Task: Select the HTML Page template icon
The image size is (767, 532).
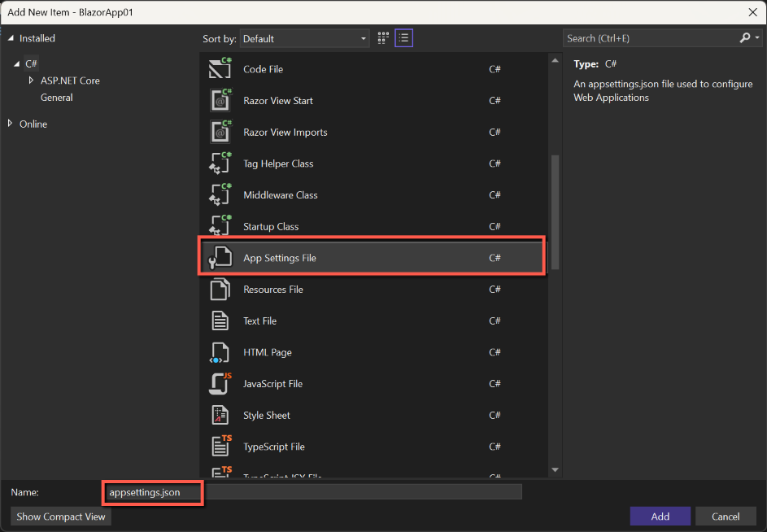Action: pos(220,352)
